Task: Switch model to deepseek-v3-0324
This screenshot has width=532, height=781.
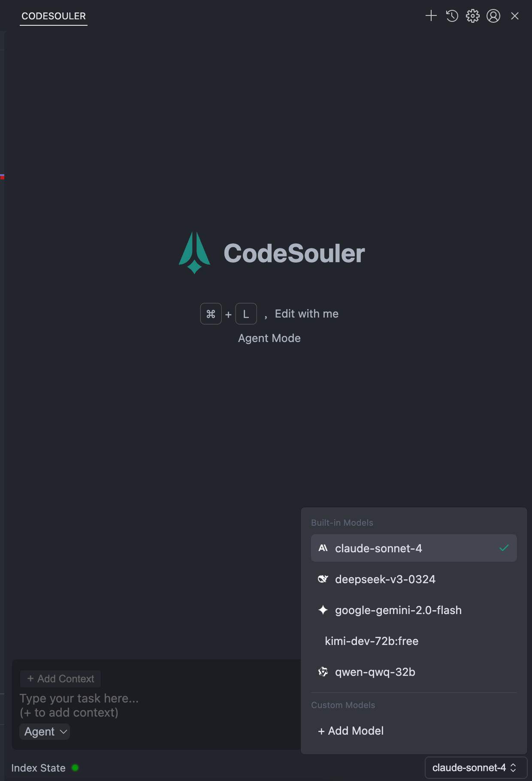Action: click(385, 579)
